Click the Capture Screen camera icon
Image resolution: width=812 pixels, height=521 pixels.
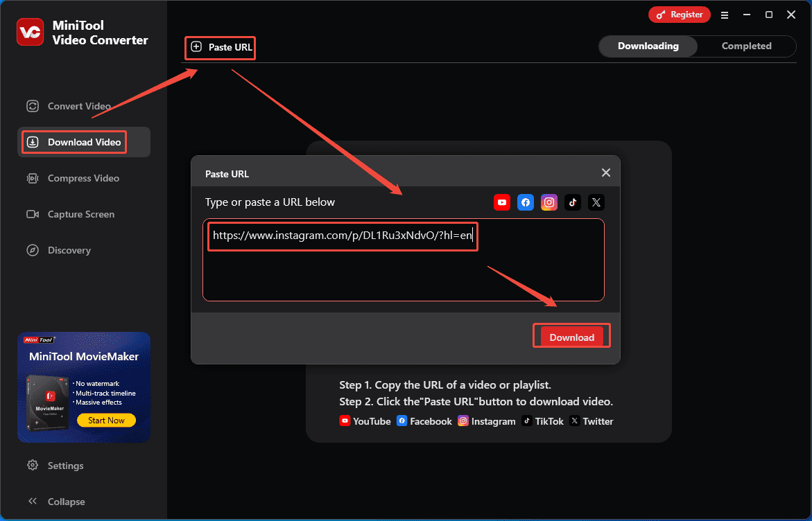[33, 214]
